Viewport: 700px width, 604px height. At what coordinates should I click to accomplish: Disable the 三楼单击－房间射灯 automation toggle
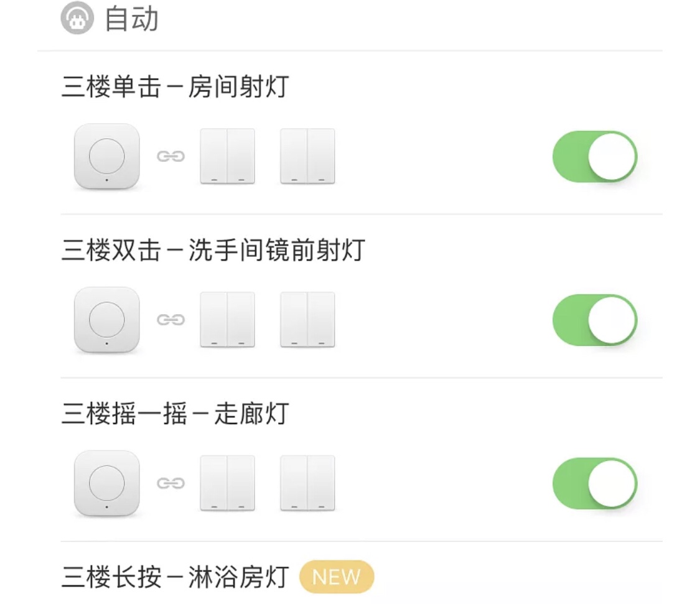coord(595,156)
